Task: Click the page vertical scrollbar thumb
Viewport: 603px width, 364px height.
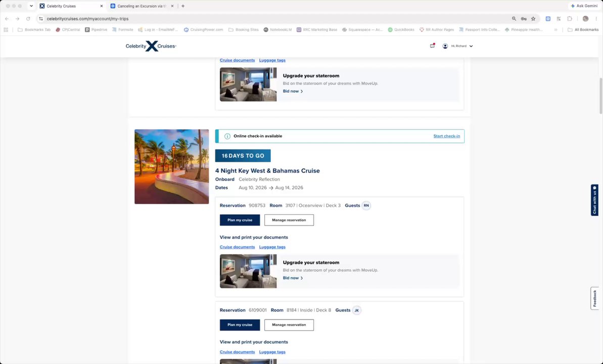Action: (x=600, y=96)
